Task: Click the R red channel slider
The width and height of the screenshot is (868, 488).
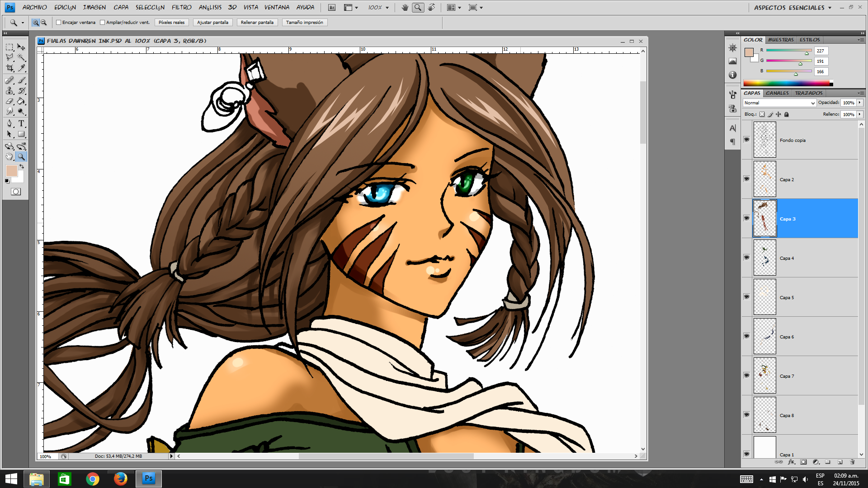Action: point(789,51)
